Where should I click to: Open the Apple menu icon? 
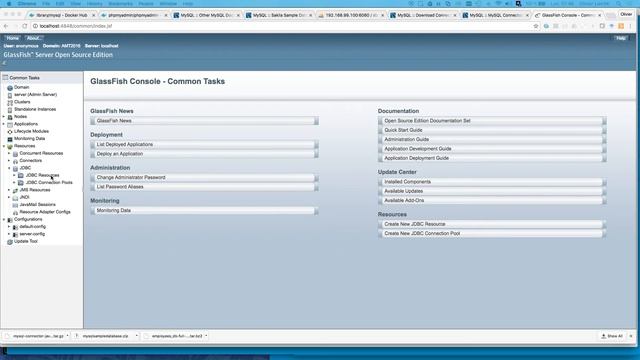click(x=9, y=3)
